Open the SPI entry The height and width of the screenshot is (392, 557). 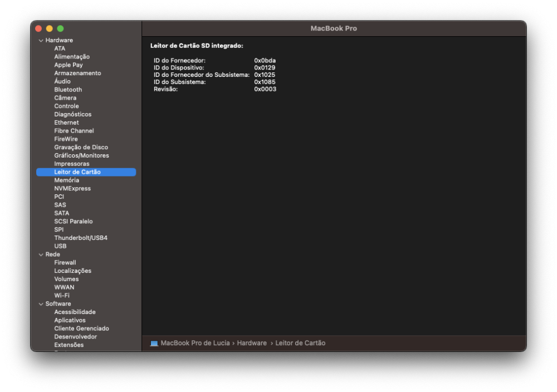58,230
